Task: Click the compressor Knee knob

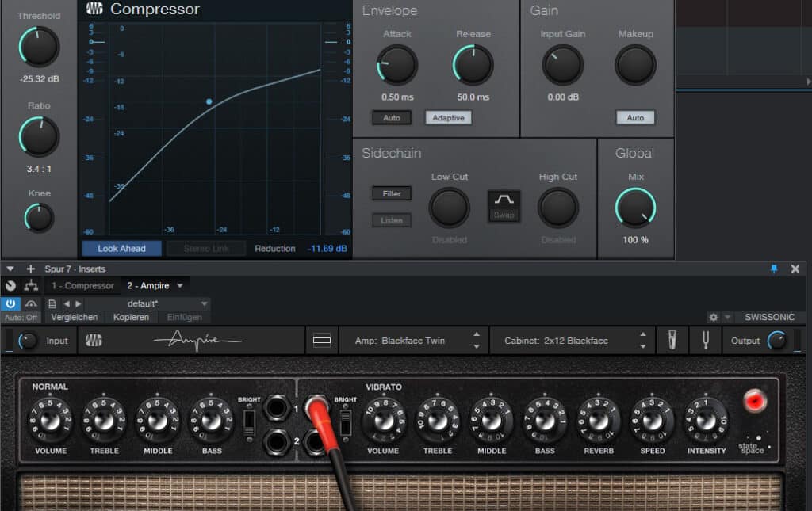Action: tap(39, 218)
